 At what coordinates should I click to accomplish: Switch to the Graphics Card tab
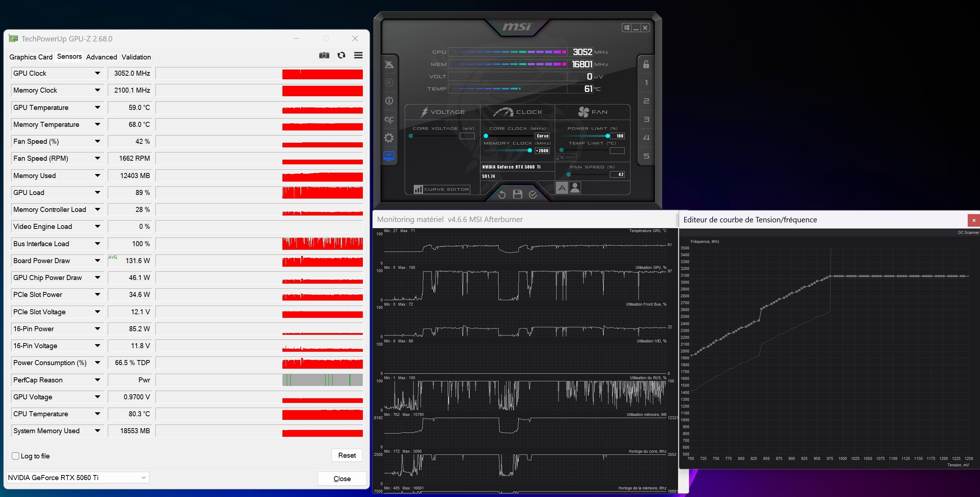coord(31,57)
